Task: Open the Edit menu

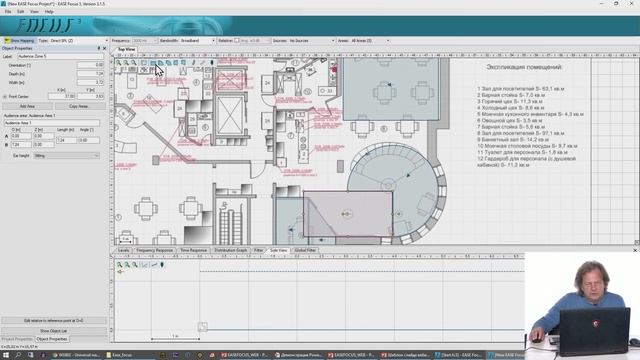Action: pos(21,12)
